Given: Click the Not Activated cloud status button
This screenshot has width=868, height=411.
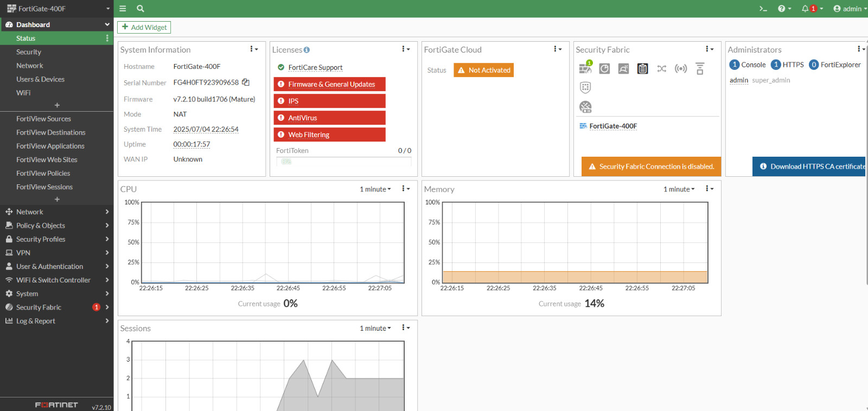Looking at the screenshot, I should [x=484, y=70].
